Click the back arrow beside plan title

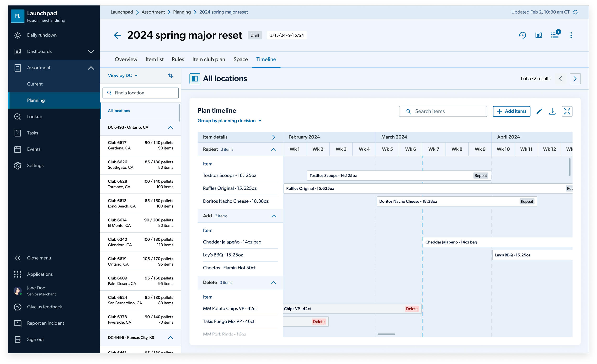pos(117,35)
